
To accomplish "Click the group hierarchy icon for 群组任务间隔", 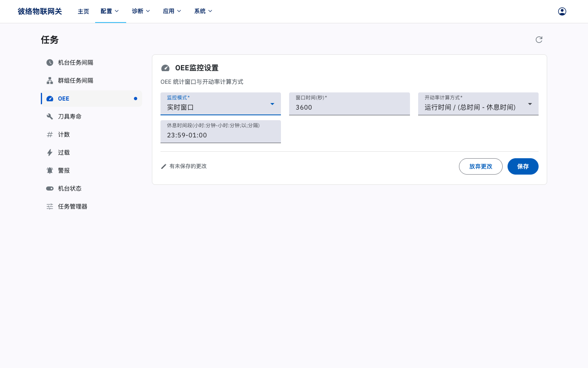I will coord(50,81).
